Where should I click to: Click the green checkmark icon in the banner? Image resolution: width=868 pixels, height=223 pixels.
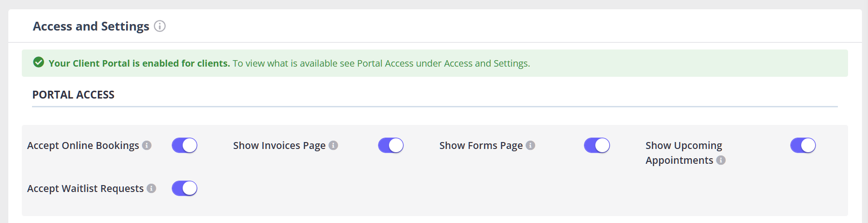tap(39, 62)
